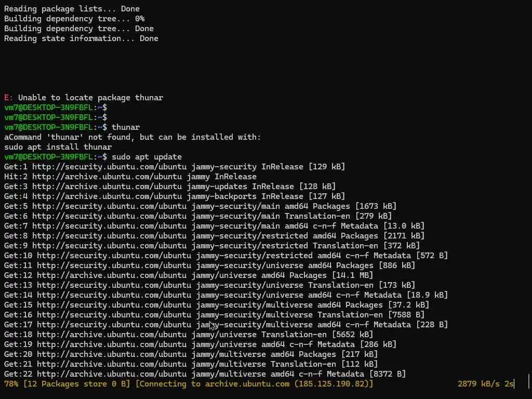Click the Get:20 multiverse Packages [217 kB] line

tap(191, 354)
